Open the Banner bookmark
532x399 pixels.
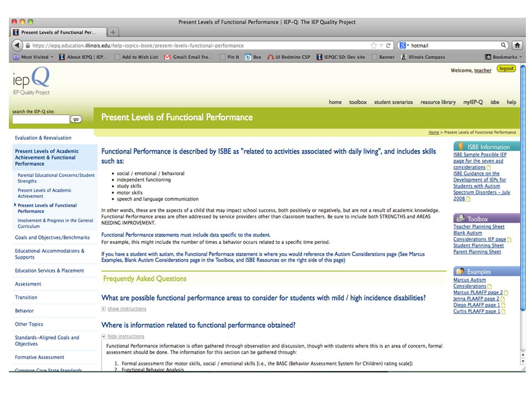383,57
